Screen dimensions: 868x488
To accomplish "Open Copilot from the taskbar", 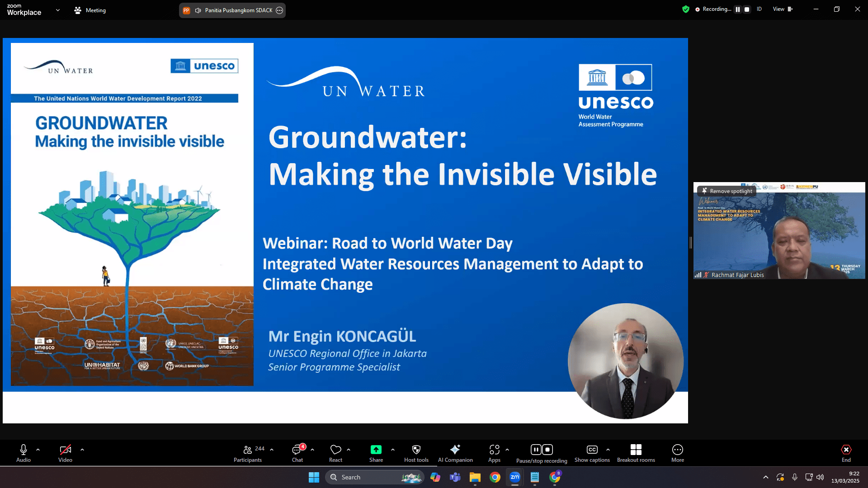I will [435, 477].
